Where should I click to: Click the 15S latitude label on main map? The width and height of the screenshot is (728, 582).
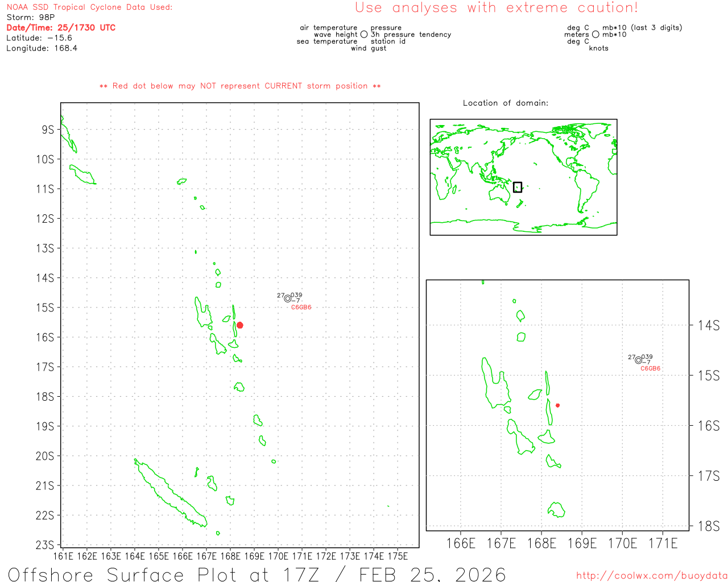pos(45,307)
